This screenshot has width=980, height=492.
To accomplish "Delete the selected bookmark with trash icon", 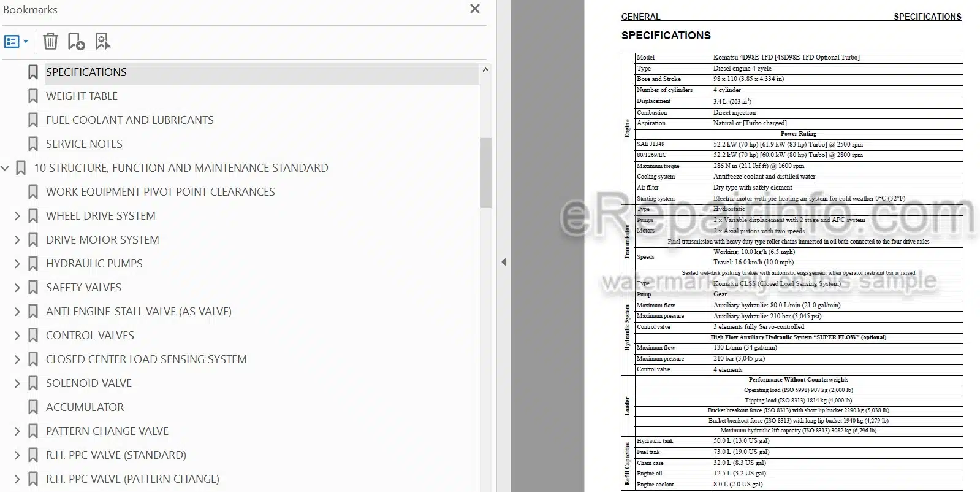I will [x=51, y=42].
